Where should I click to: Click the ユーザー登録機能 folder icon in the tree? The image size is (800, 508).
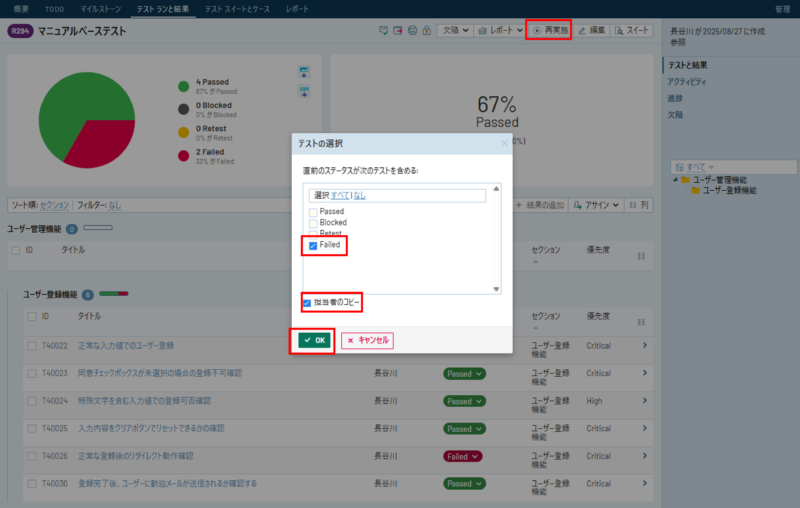695,190
